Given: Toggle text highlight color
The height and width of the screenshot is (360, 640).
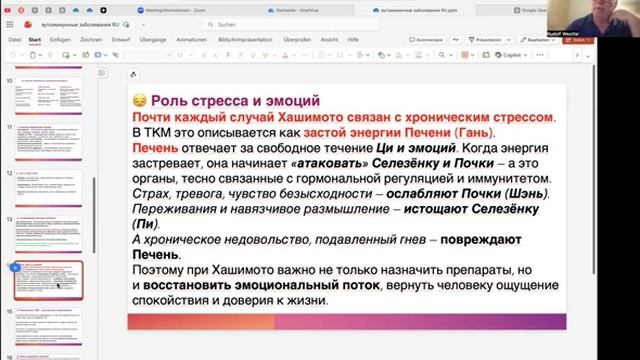Looking at the screenshot, I should click(266, 55).
